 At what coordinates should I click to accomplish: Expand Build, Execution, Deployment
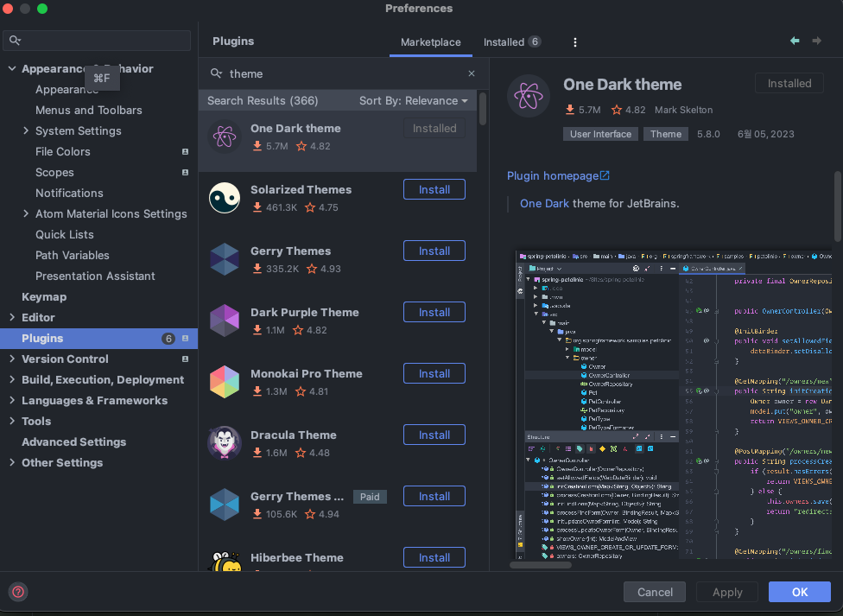(x=12, y=380)
